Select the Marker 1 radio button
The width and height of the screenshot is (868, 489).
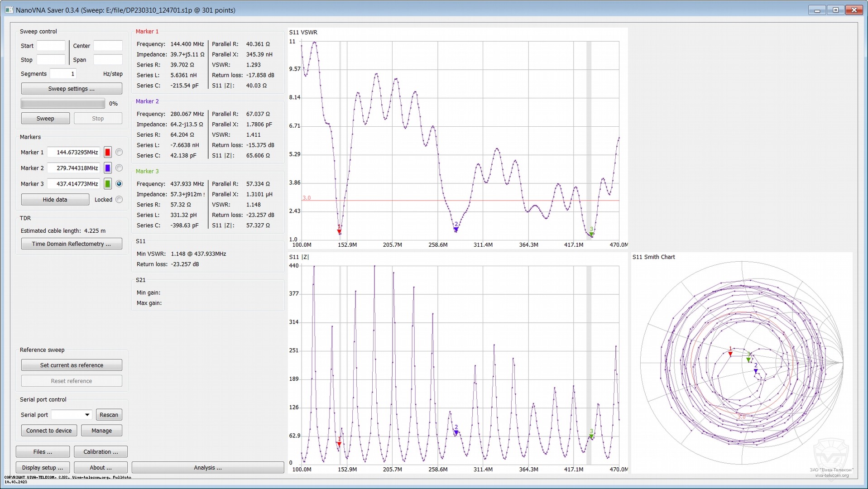(x=119, y=152)
